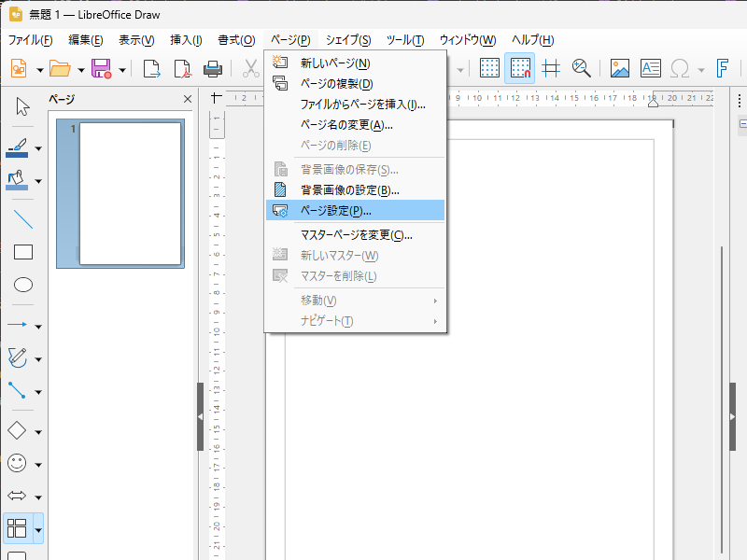Expand the Curves and Polygons dropdown

38,359
